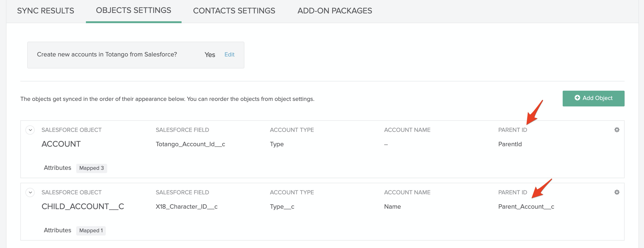
Task: Select the X18_Character_ID__c field value
Action: tap(186, 207)
